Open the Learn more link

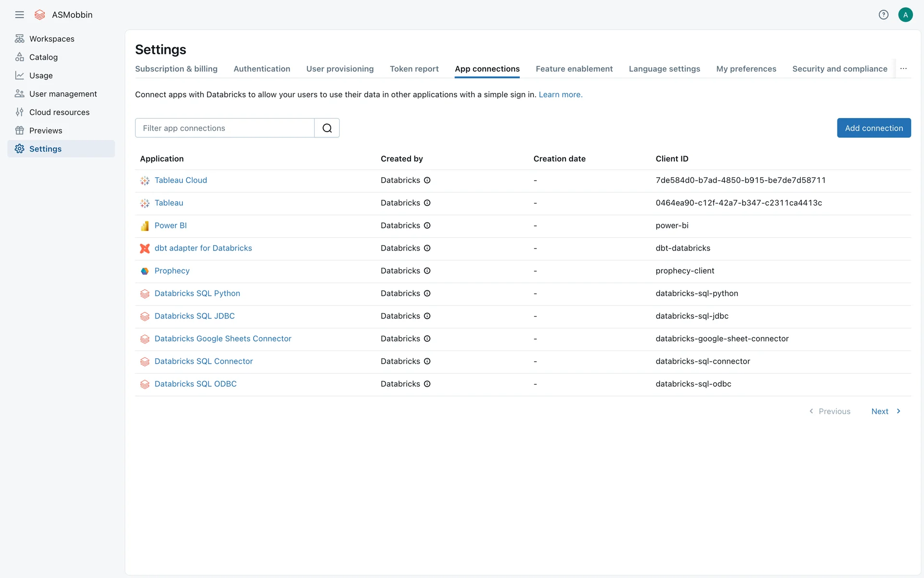click(x=560, y=94)
